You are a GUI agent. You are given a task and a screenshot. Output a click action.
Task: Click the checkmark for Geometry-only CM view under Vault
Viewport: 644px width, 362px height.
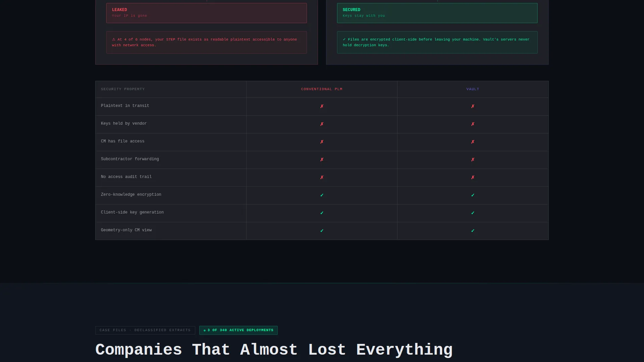point(473,231)
